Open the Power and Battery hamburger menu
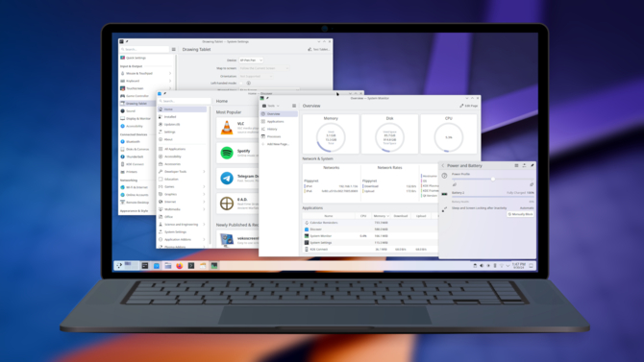Screen dimensions: 644x362 (516, 165)
